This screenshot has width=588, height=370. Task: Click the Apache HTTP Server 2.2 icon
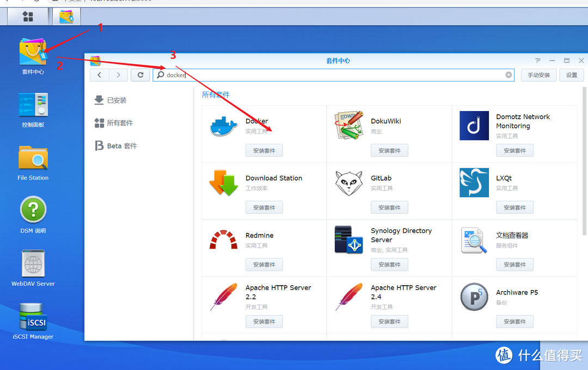click(224, 297)
